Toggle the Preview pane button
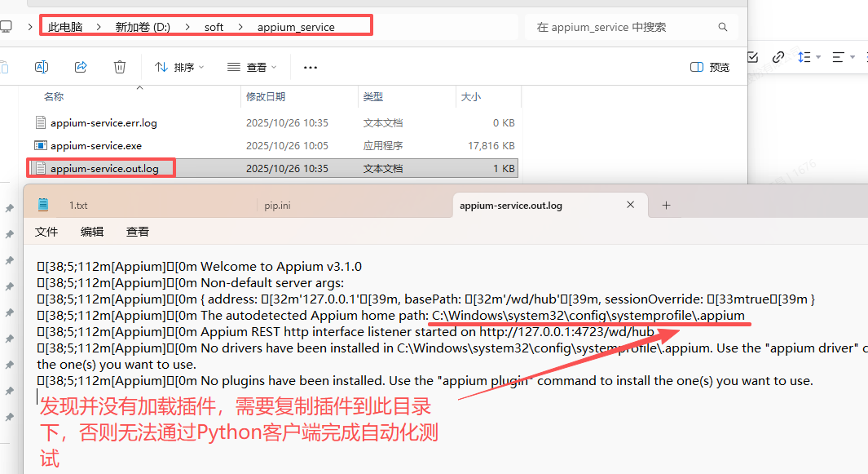 [710, 67]
